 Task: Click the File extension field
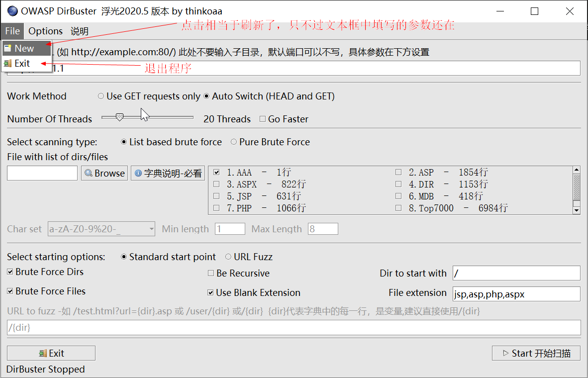point(516,294)
